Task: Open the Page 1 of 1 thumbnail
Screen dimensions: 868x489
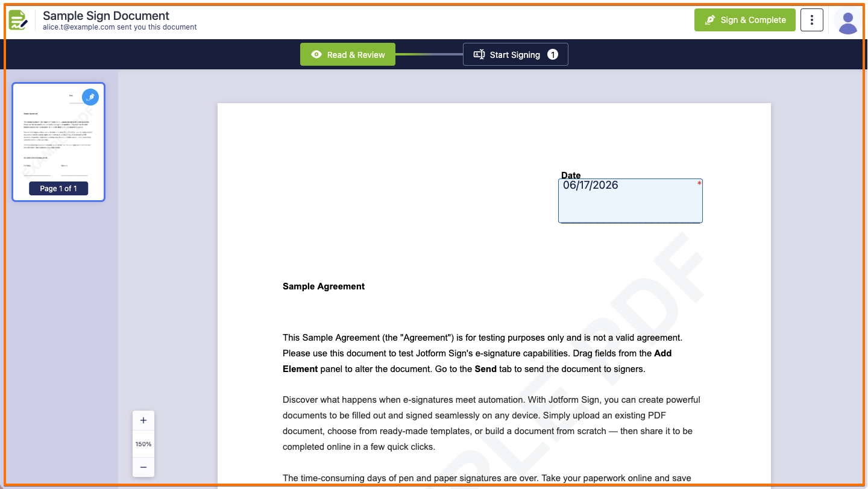Action: 58,142
